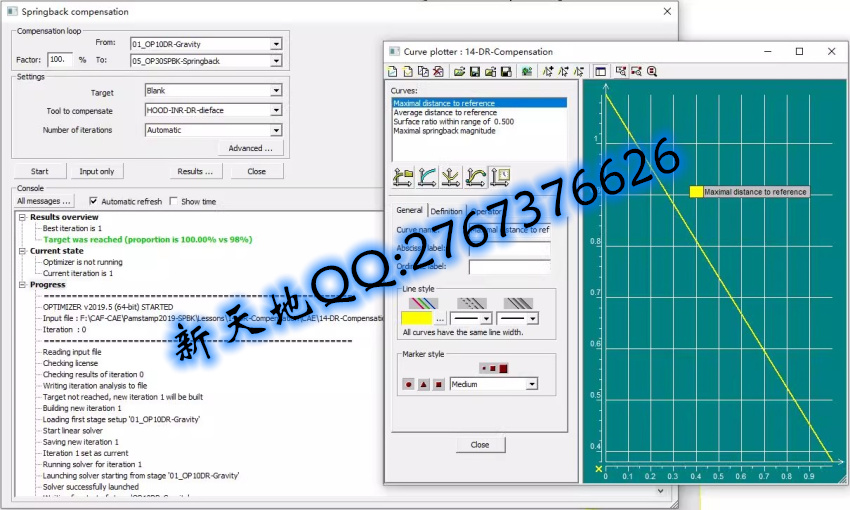The image size is (850, 510).
Task: Click the yellow line color swatch
Action: 413,318
